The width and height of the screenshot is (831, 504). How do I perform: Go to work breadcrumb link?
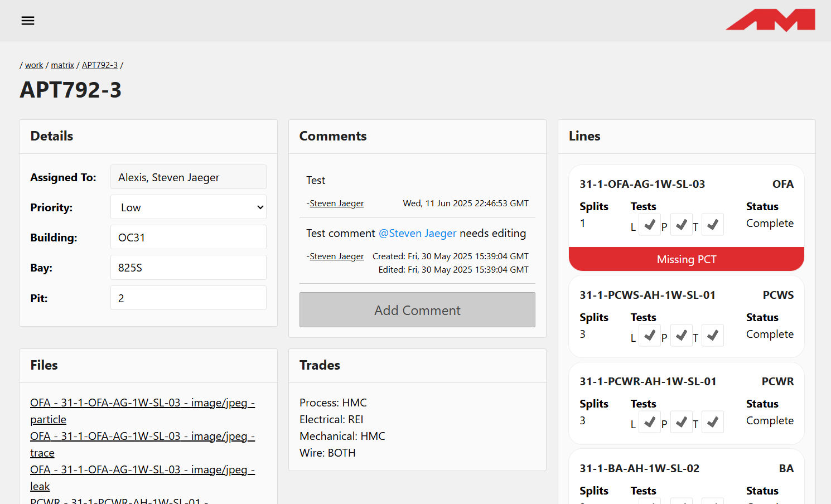tap(34, 65)
